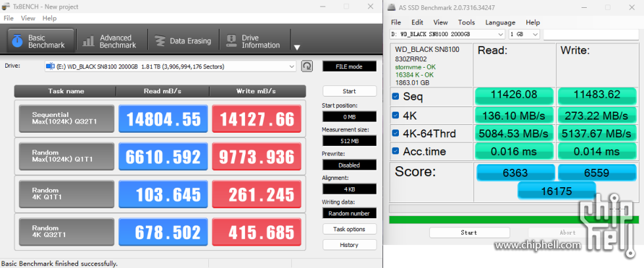Click the bar chart icon of Advanced Benchmark
The height and width of the screenshot is (268, 644).
pos(88,41)
